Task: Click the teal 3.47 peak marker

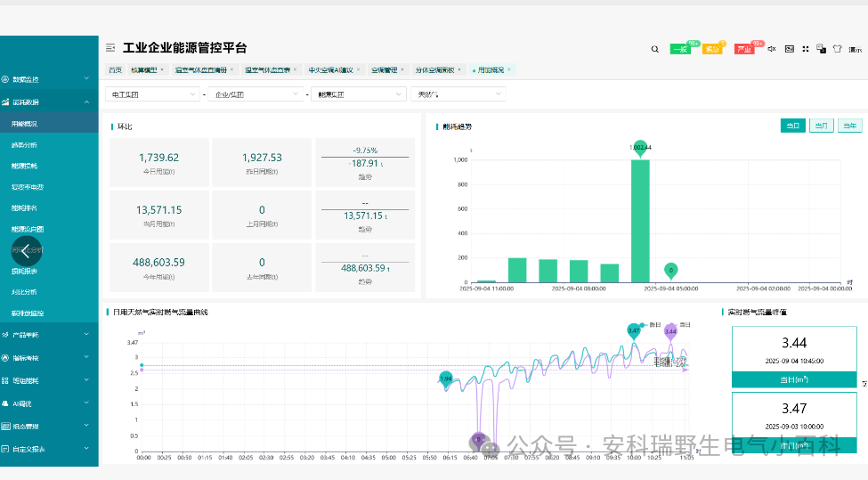Action: click(x=634, y=331)
